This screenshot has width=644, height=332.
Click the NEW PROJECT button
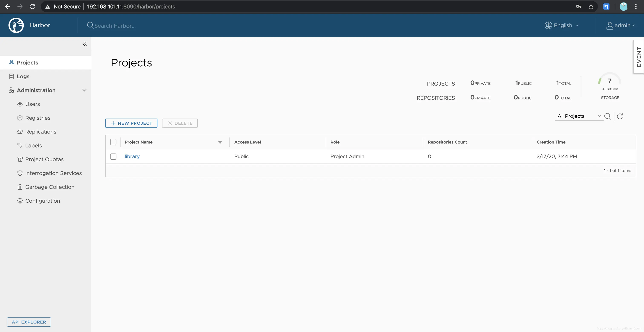(131, 123)
